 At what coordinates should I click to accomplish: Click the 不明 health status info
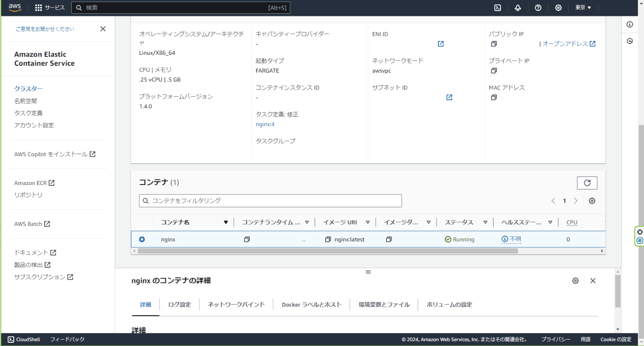point(512,239)
